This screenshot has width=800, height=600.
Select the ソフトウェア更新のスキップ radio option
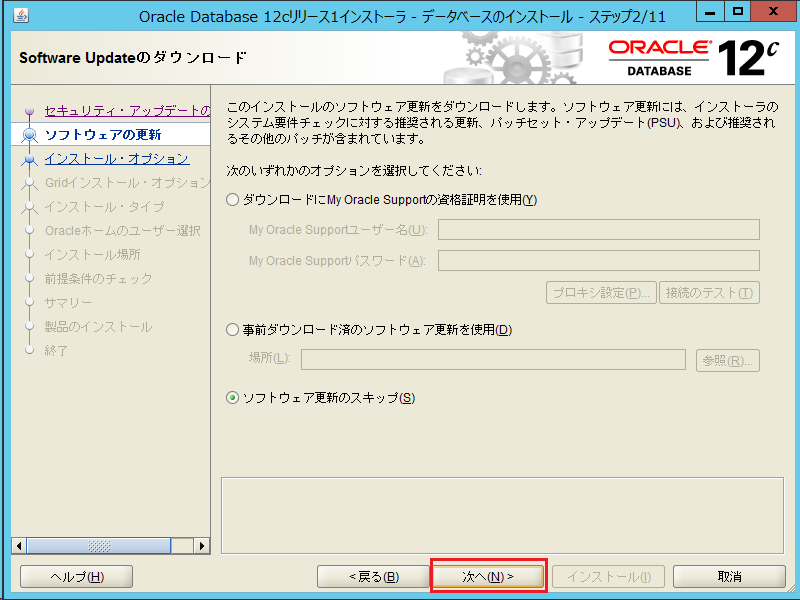(x=232, y=397)
